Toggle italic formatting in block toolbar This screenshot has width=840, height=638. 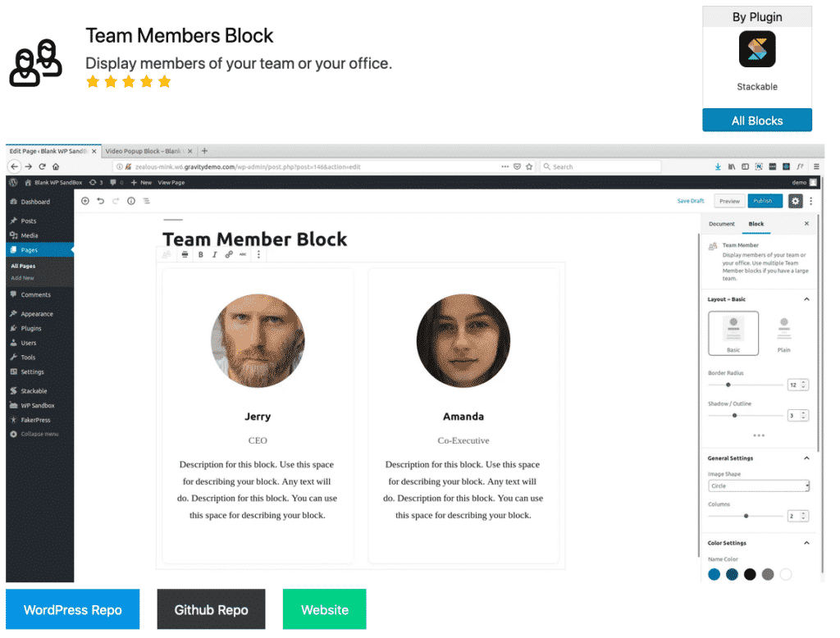point(214,255)
